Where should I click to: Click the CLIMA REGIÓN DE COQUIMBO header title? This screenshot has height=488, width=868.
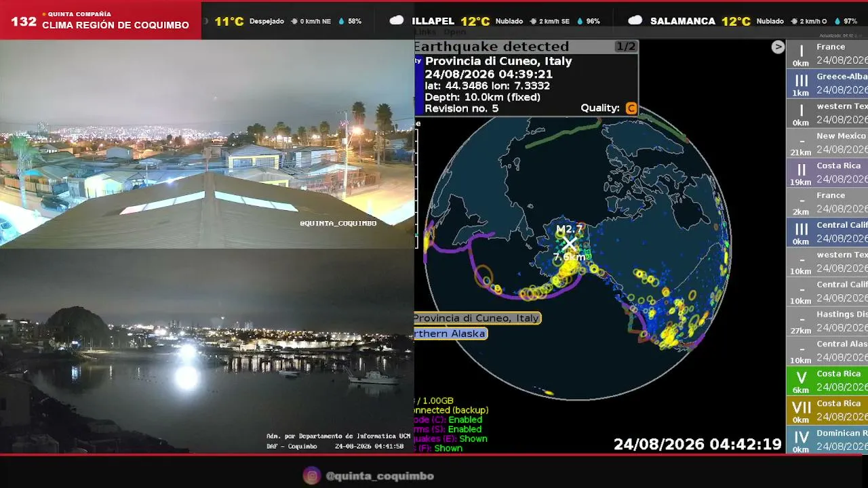[x=115, y=25]
